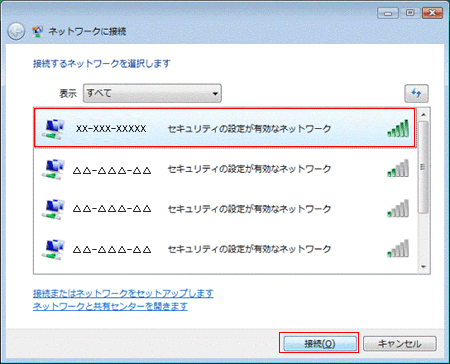Click the back arrow in the title area
The image size is (450, 364).
16,32
